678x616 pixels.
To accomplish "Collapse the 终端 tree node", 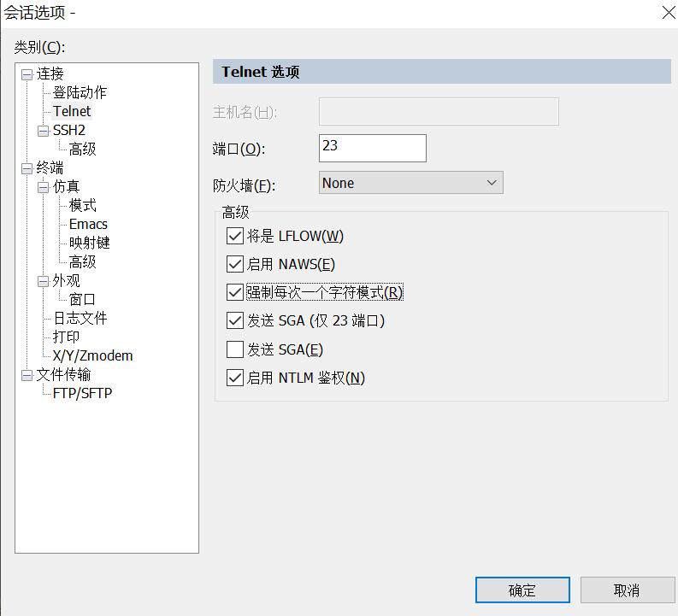I will point(27,168).
